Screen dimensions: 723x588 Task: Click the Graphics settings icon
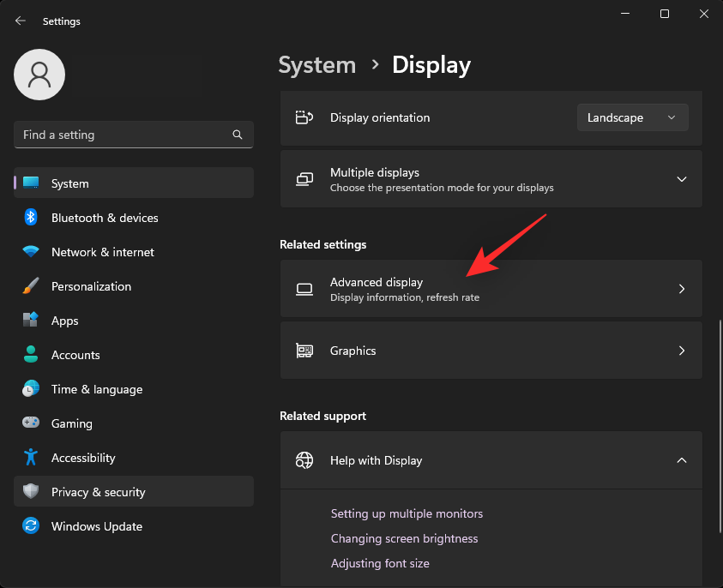coord(304,350)
